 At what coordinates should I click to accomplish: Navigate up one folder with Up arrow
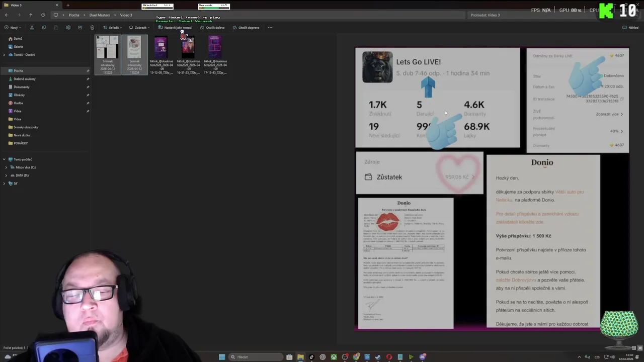coord(31,15)
